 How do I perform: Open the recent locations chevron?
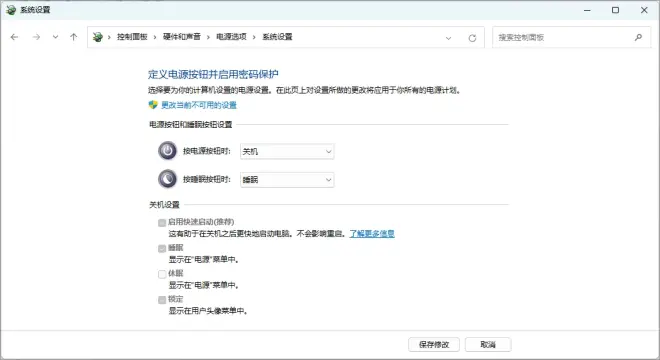point(55,37)
